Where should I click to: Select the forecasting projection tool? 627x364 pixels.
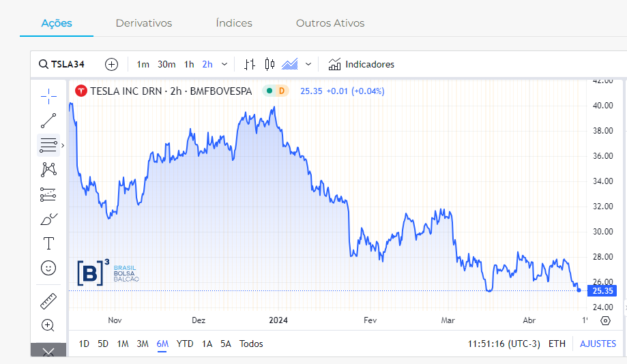point(48,194)
